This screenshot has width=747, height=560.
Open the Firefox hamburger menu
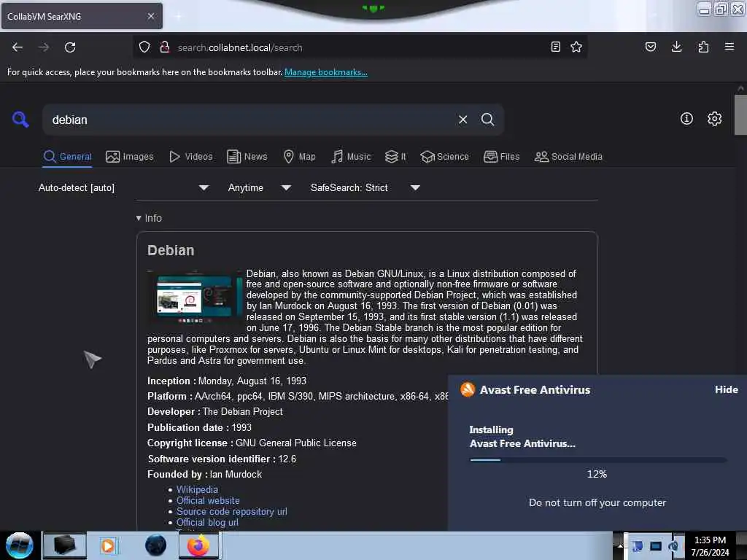point(729,47)
